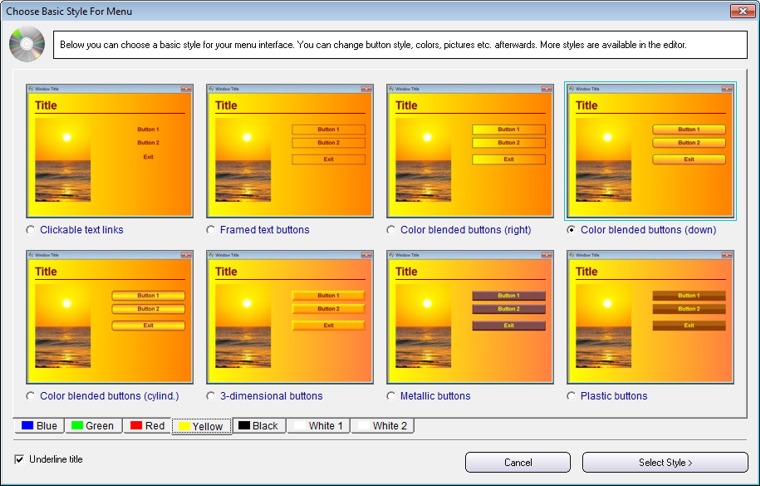Switch to the Green color tab
This screenshot has width=760, height=486.
pyautogui.click(x=93, y=425)
